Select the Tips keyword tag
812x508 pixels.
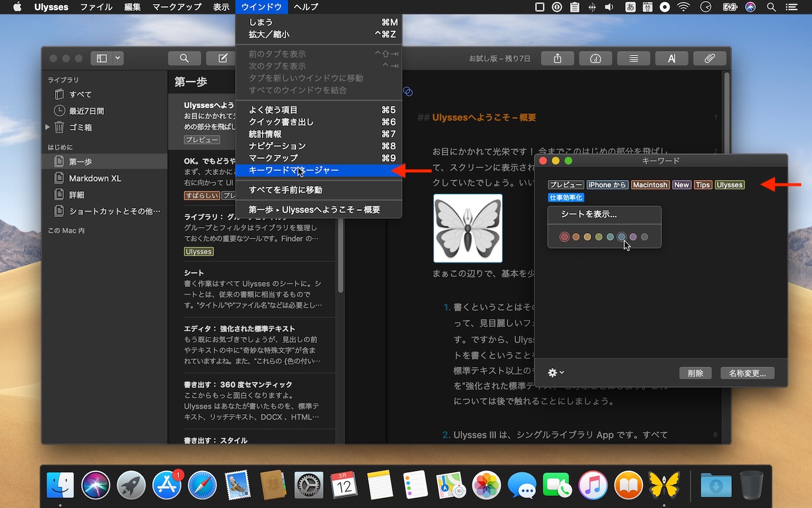[x=703, y=185]
